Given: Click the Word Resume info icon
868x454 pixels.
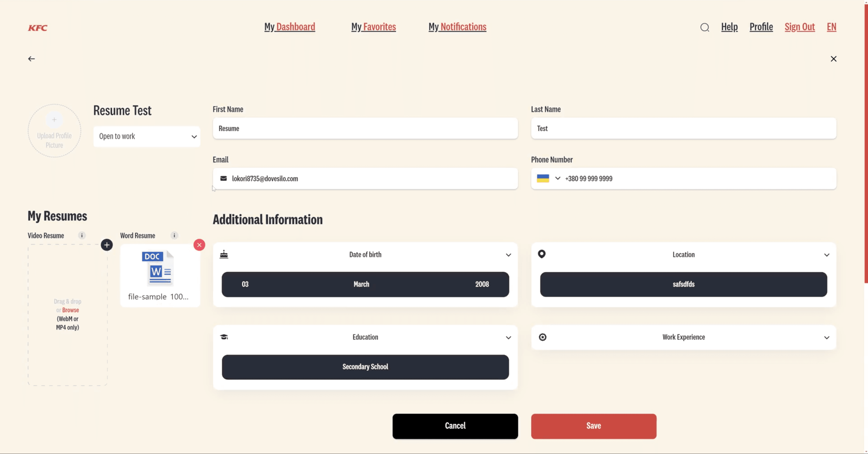Looking at the screenshot, I should [174, 236].
